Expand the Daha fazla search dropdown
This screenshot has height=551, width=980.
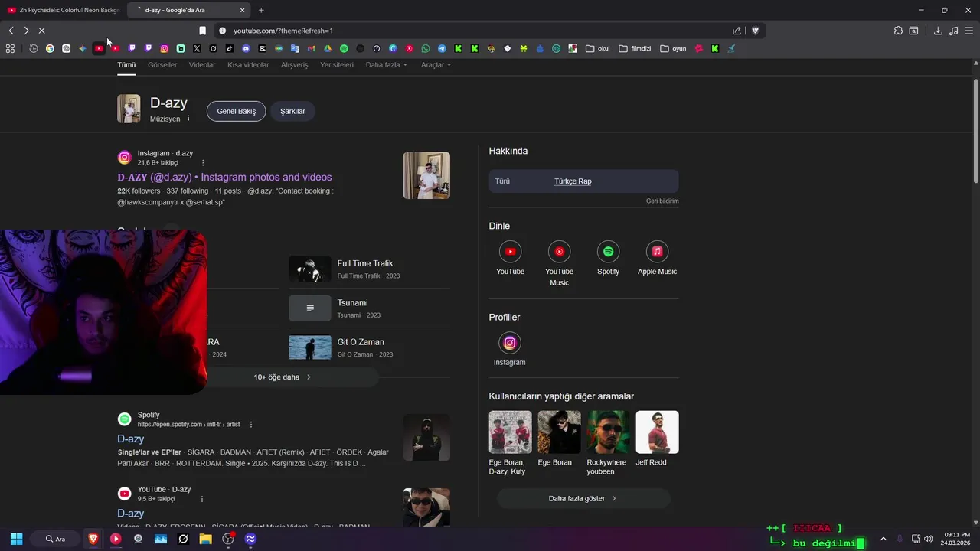point(386,65)
